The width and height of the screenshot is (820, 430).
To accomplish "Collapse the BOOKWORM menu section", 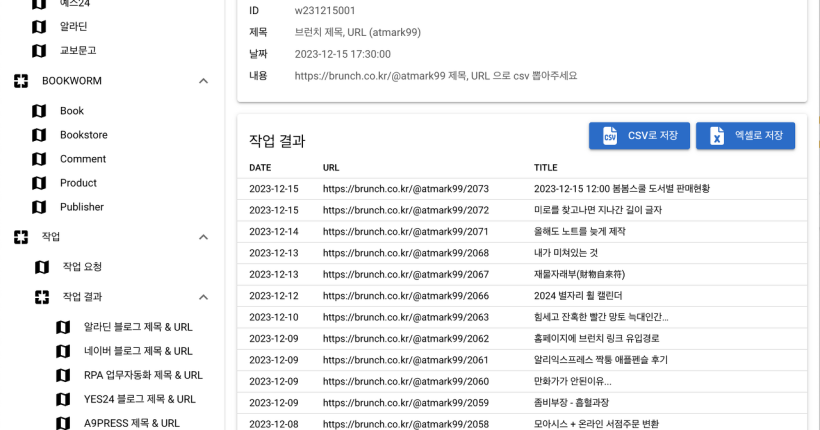I will click(x=203, y=81).
